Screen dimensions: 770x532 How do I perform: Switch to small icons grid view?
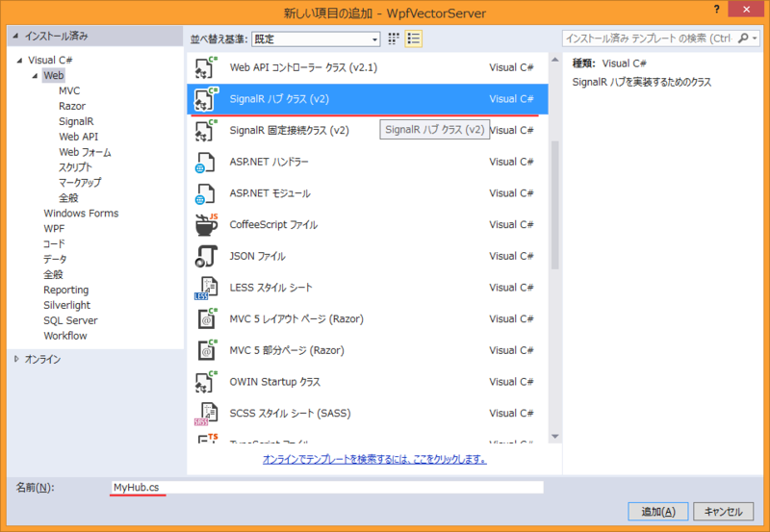point(394,38)
